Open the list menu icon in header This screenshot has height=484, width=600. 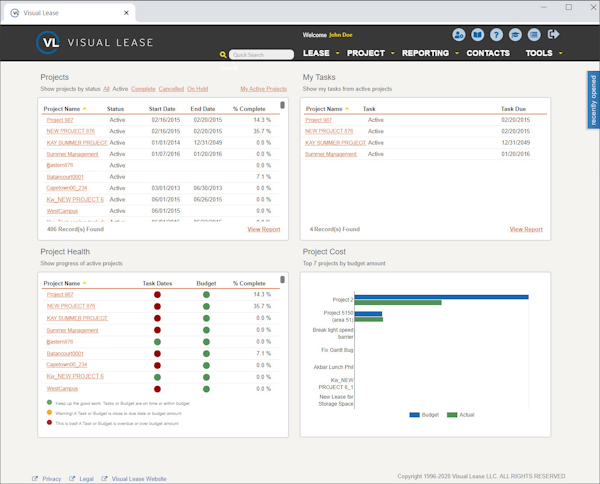pyautogui.click(x=534, y=35)
